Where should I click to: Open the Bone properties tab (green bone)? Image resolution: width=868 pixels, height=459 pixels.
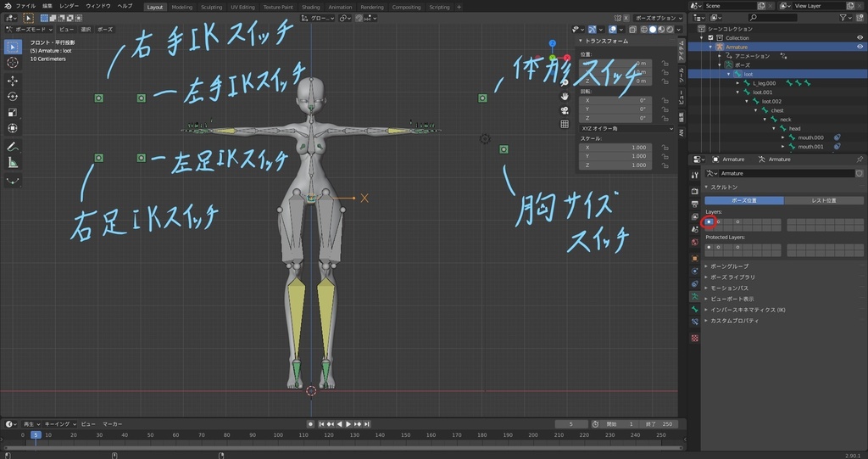[695, 310]
